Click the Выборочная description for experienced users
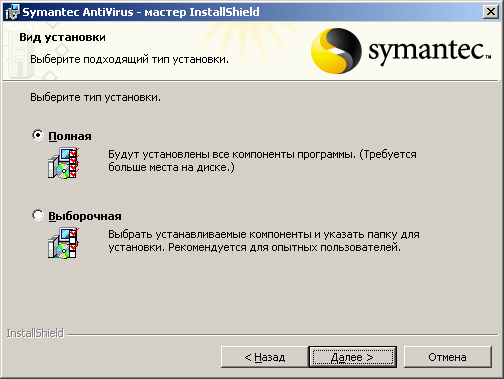Screen dimensions: 504x379 [264, 241]
